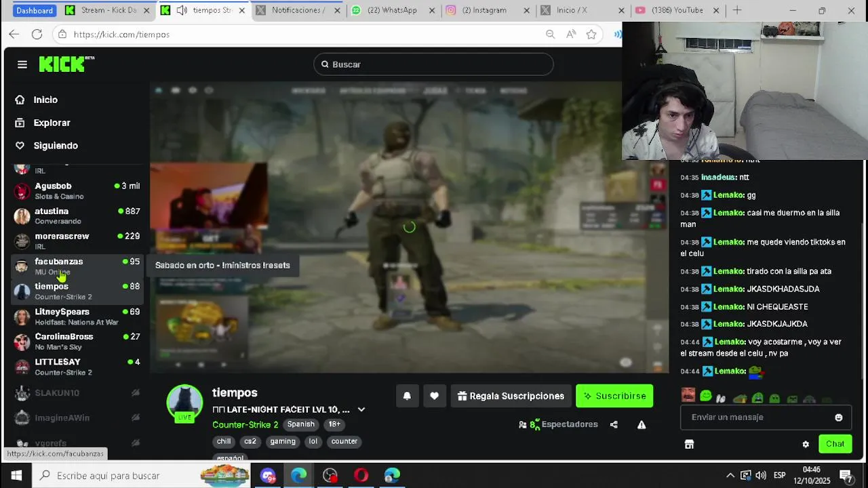Screen dimensions: 868x488
Task: Toggle read aloud icon in address bar
Action: (x=571, y=35)
